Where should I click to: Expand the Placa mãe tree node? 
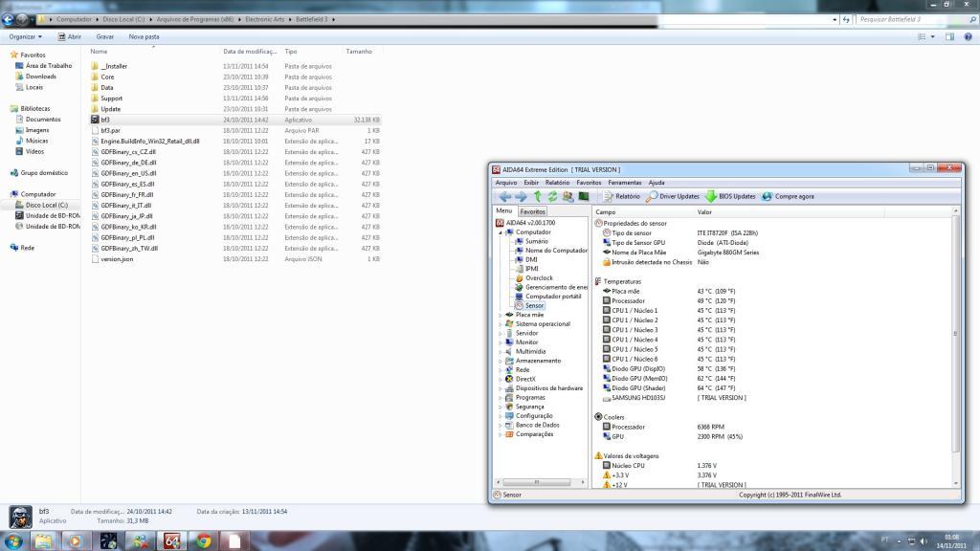pos(500,315)
